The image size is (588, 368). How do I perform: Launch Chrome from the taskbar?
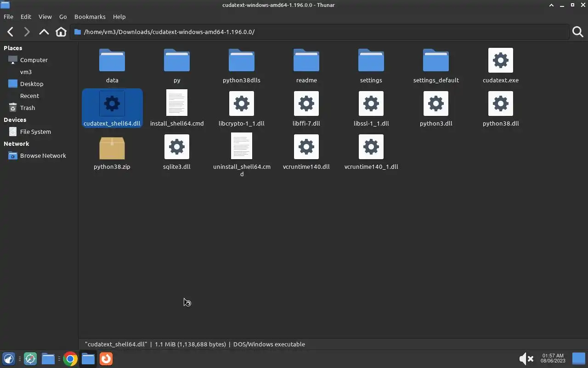[x=70, y=359]
